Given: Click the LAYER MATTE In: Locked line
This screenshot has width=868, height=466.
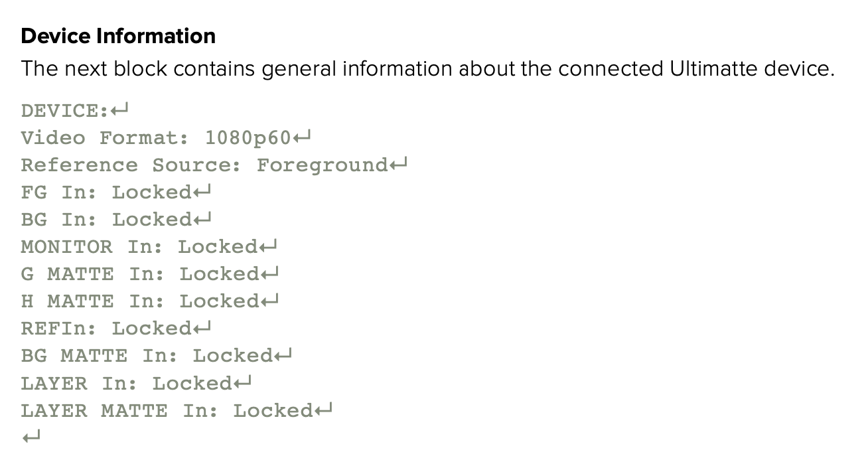Looking at the screenshot, I should click(167, 411).
